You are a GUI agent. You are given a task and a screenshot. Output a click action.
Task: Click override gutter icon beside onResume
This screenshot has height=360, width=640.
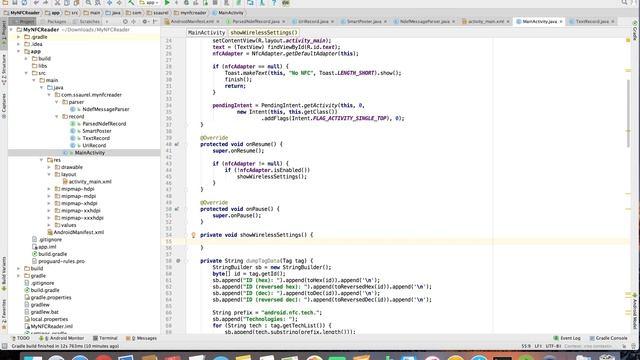point(177,144)
